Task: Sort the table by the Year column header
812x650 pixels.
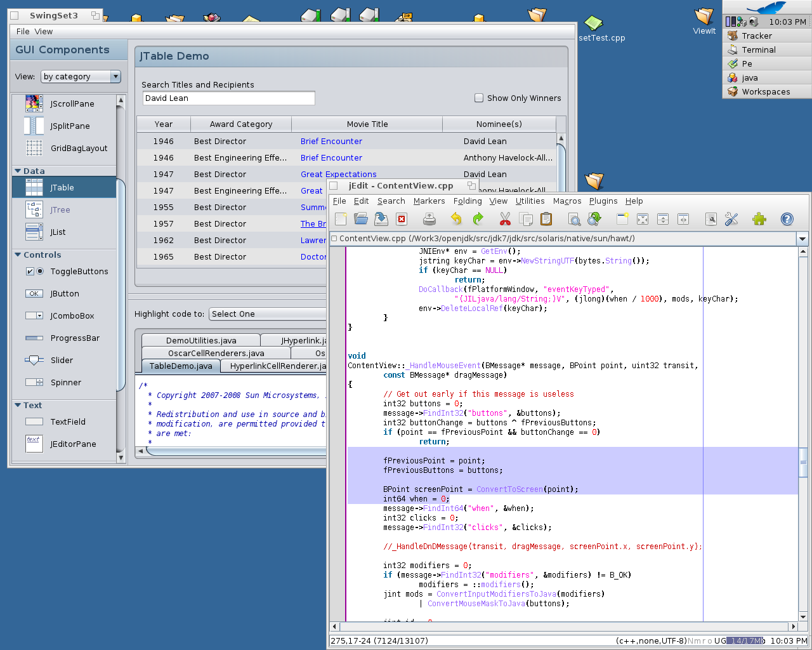Action: pos(164,124)
